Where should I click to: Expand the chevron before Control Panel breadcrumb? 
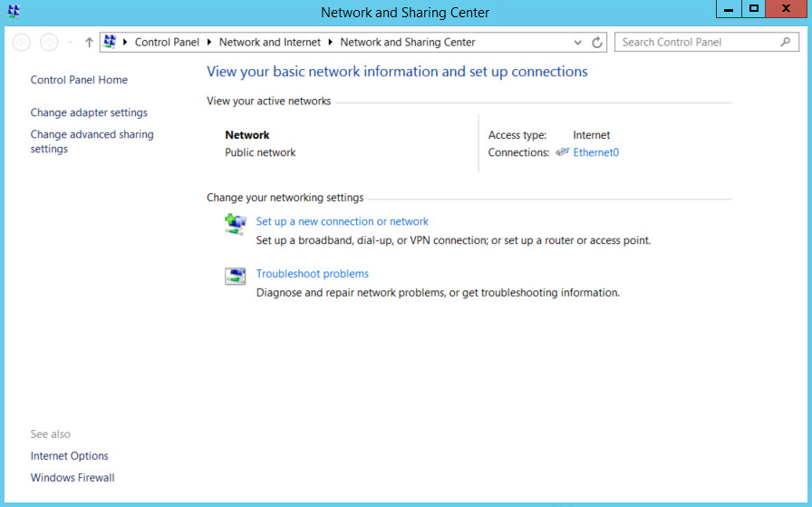125,42
